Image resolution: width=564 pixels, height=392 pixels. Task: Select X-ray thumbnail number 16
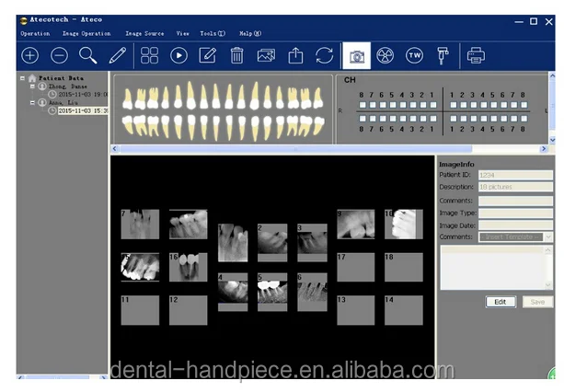tap(188, 267)
